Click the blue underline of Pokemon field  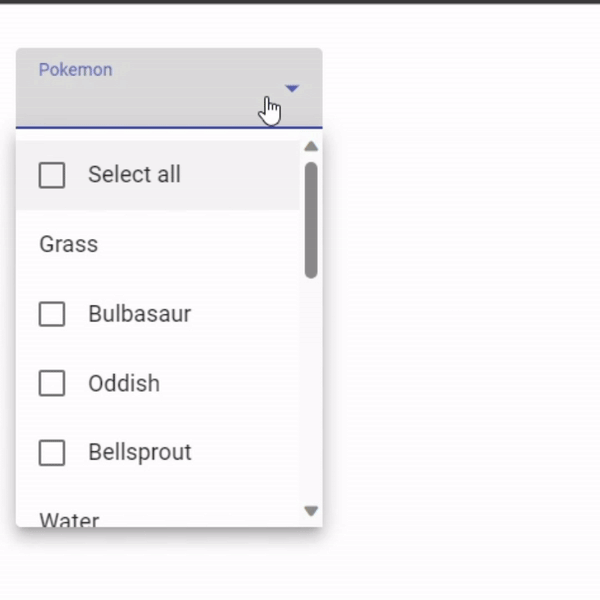pos(169,127)
